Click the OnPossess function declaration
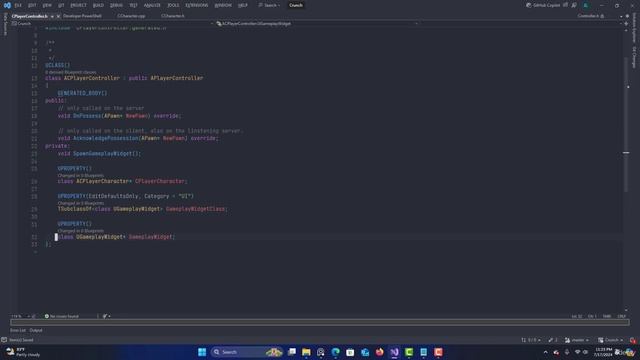 tap(119, 116)
